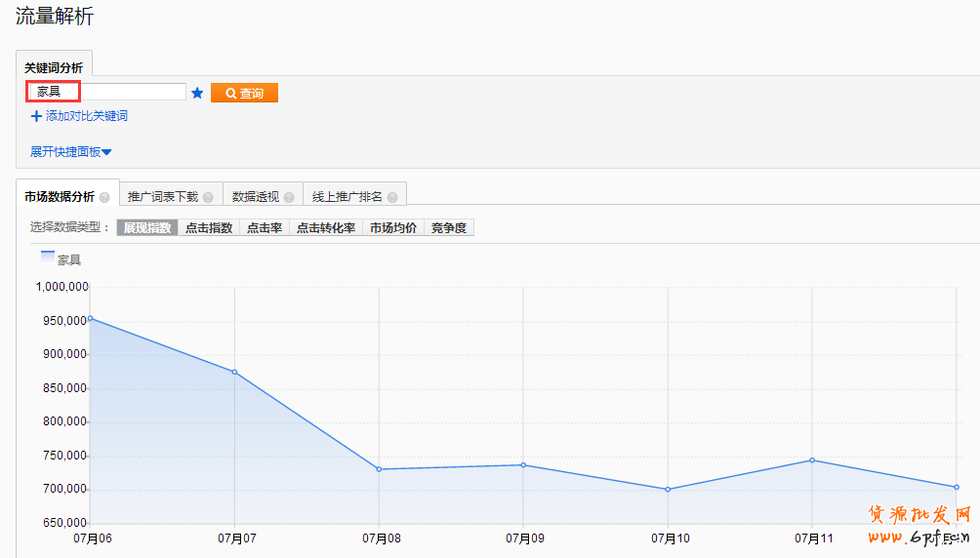This screenshot has width=980, height=558.
Task: Click the 07月08 data point on chart
Action: click(x=379, y=469)
